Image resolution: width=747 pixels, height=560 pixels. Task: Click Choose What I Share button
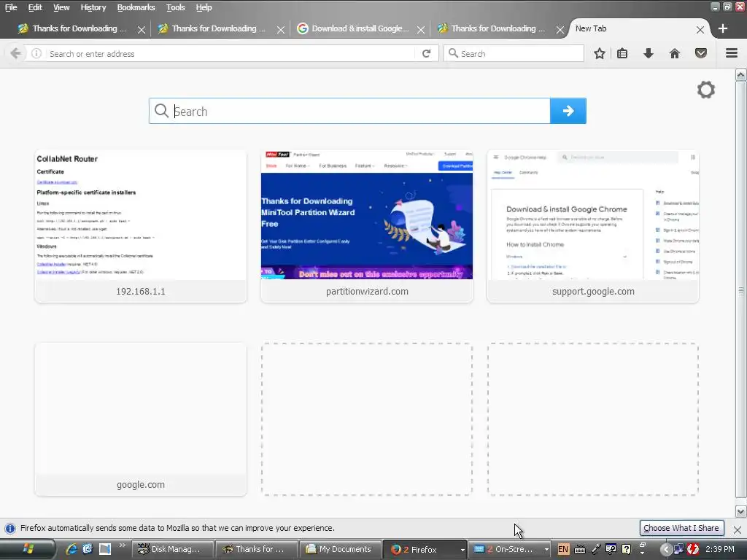pyautogui.click(x=681, y=528)
